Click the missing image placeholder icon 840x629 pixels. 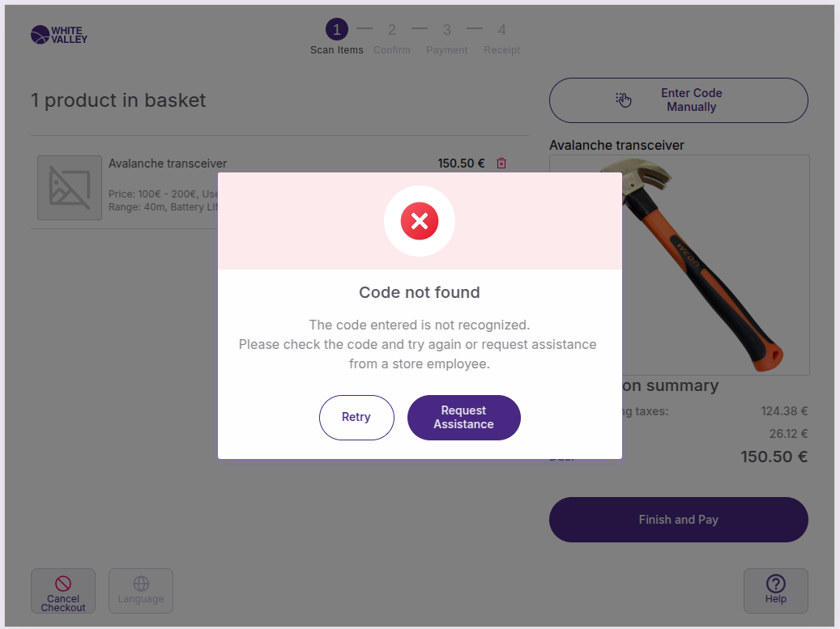coord(70,188)
